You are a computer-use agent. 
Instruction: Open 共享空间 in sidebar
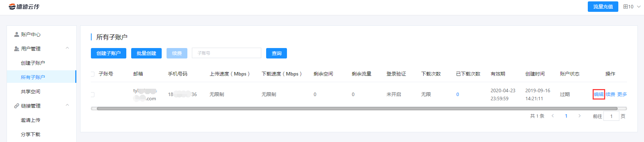coord(42,92)
